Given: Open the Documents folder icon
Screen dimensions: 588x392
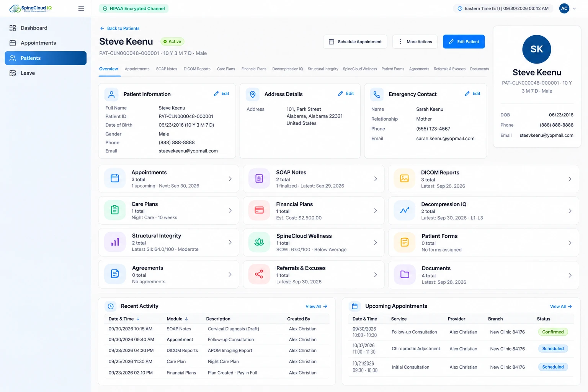Looking at the screenshot, I should (404, 274).
